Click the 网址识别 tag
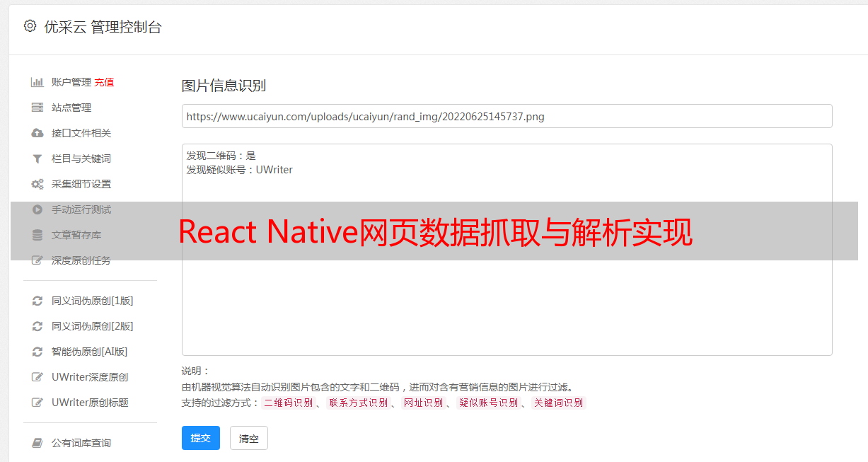868x462 pixels. pyautogui.click(x=423, y=403)
